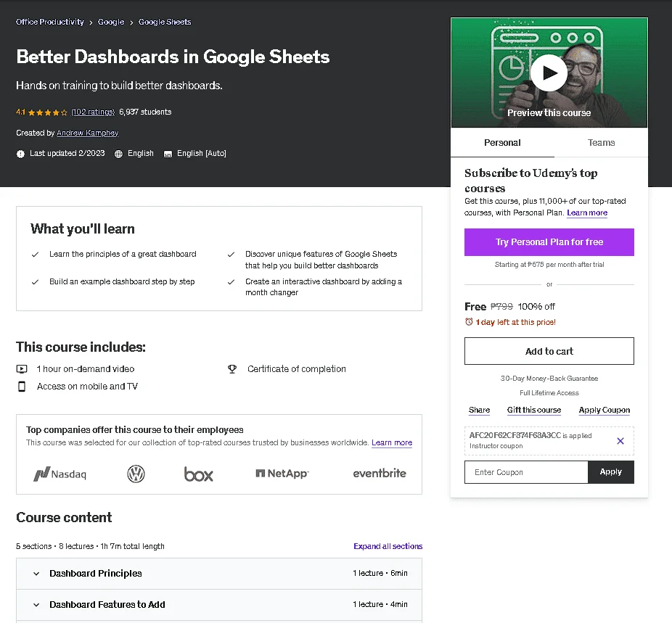Viewport: 672px width, 623px height.
Task: Click '1 lecture • 6min' in Dashboard Principles row
Action: pyautogui.click(x=380, y=573)
